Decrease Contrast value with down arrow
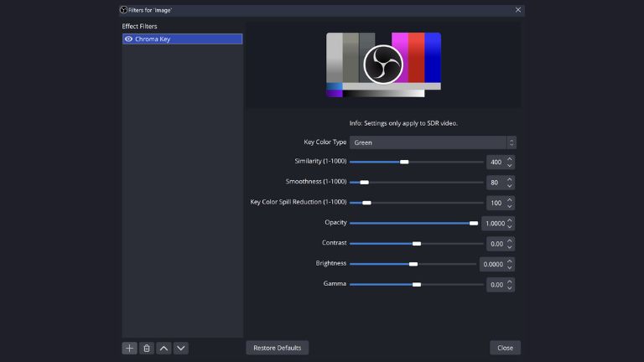Image resolution: width=644 pixels, height=362 pixels. [x=509, y=247]
